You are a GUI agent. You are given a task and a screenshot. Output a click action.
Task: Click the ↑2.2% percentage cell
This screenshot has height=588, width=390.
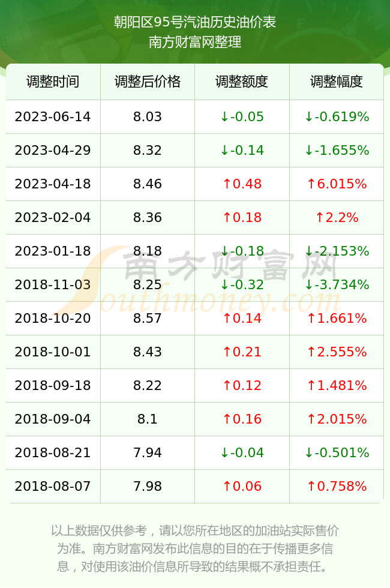tap(337, 217)
